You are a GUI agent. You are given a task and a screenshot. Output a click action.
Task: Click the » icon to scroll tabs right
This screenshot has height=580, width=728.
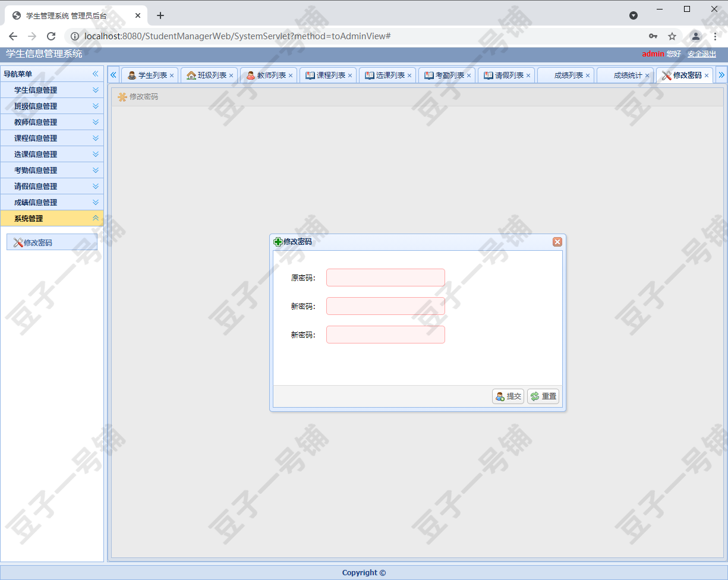click(x=722, y=74)
